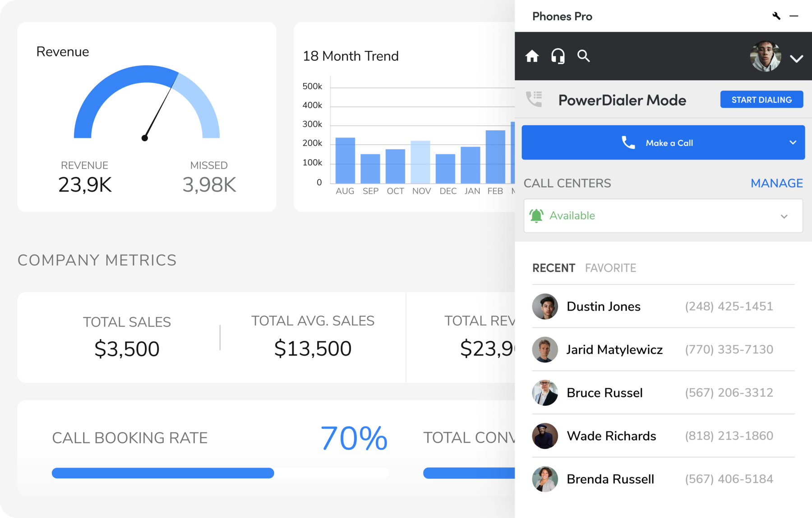Open the user profile avatar
Screen dimensions: 812x518
765,56
